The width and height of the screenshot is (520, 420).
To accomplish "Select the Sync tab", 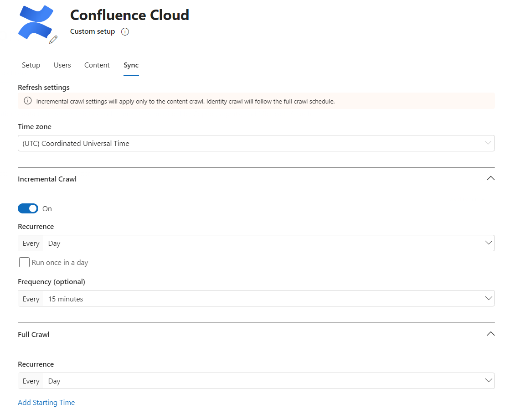I will [131, 65].
